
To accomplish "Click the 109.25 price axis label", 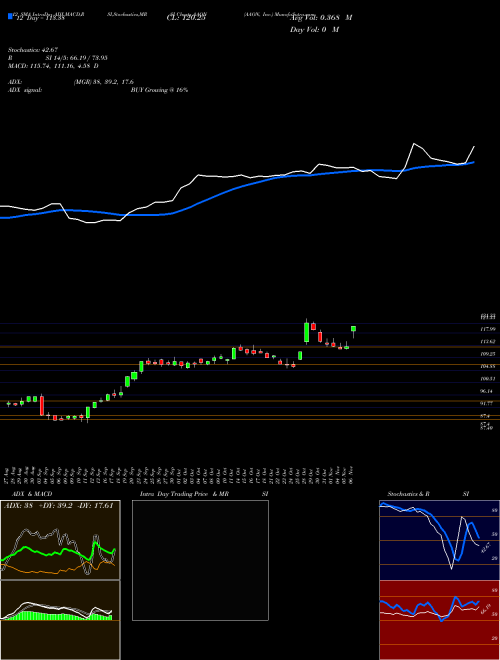I will tap(488, 354).
